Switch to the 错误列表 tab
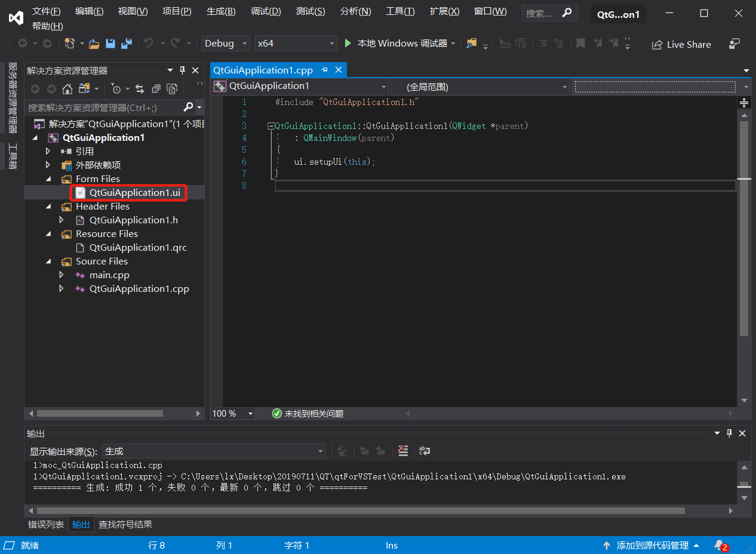Image resolution: width=756 pixels, height=554 pixels. point(45,524)
